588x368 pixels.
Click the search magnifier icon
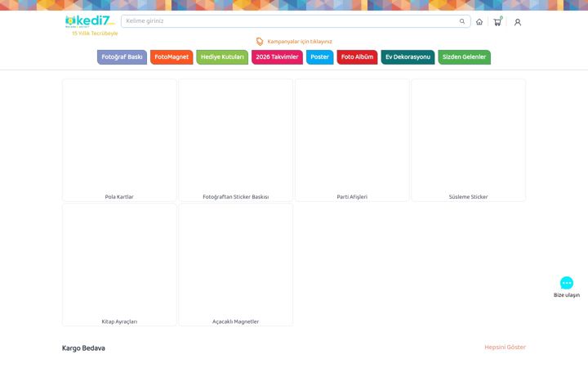[462, 21]
